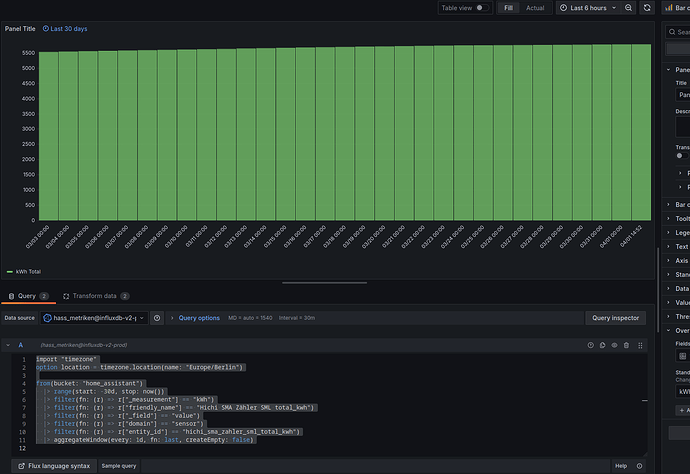Delete query A with the trash icon
Image resolution: width=690 pixels, height=474 pixels.
(x=626, y=345)
